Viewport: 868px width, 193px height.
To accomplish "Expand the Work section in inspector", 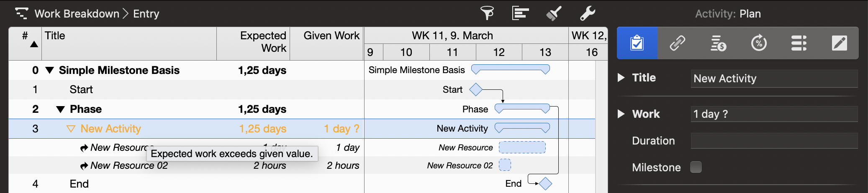I will 621,114.
